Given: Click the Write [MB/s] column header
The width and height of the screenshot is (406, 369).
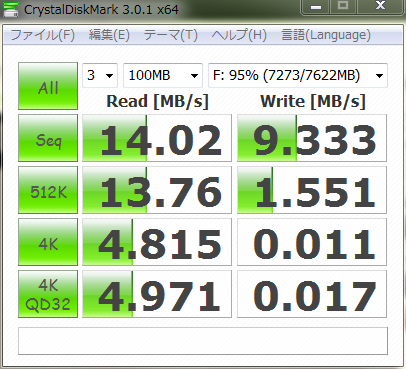Looking at the screenshot, I should click(313, 101).
